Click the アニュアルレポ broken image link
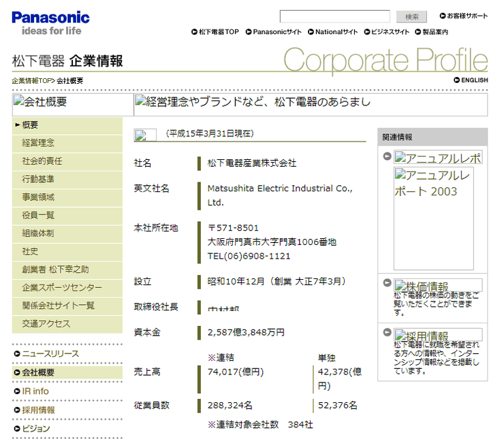 438,157
